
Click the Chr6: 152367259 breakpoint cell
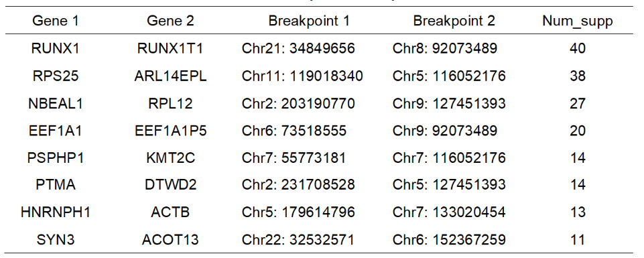449,239
